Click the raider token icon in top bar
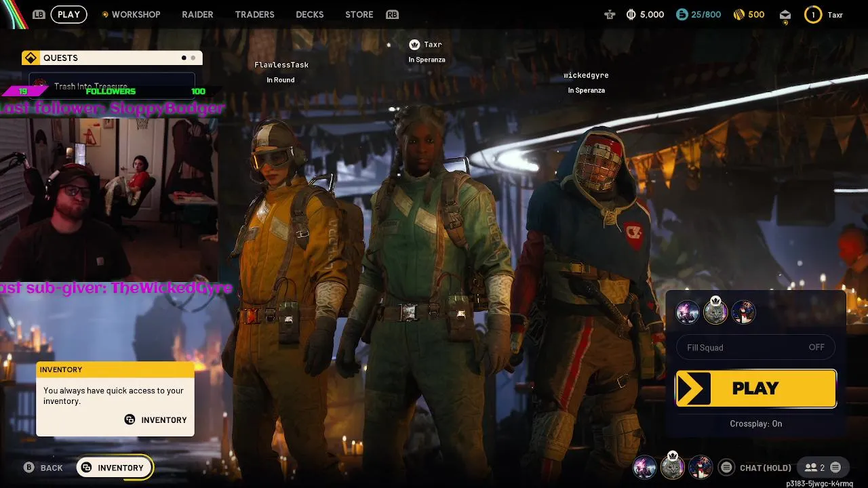Image resolution: width=868 pixels, height=488 pixels. (x=610, y=14)
